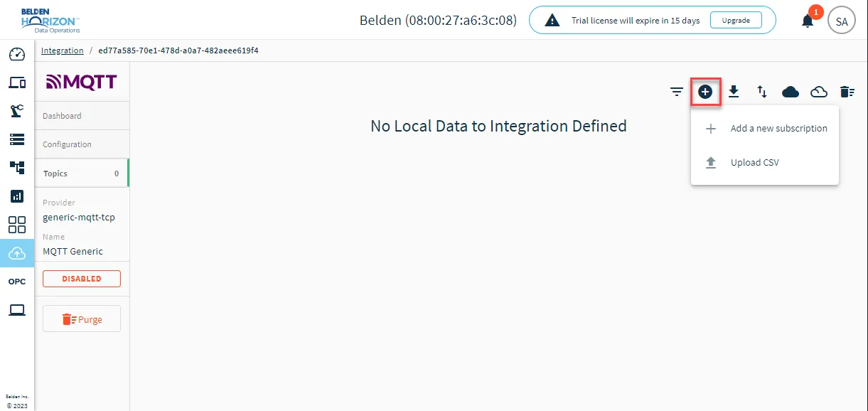Click the Belden device MAC title

point(439,21)
